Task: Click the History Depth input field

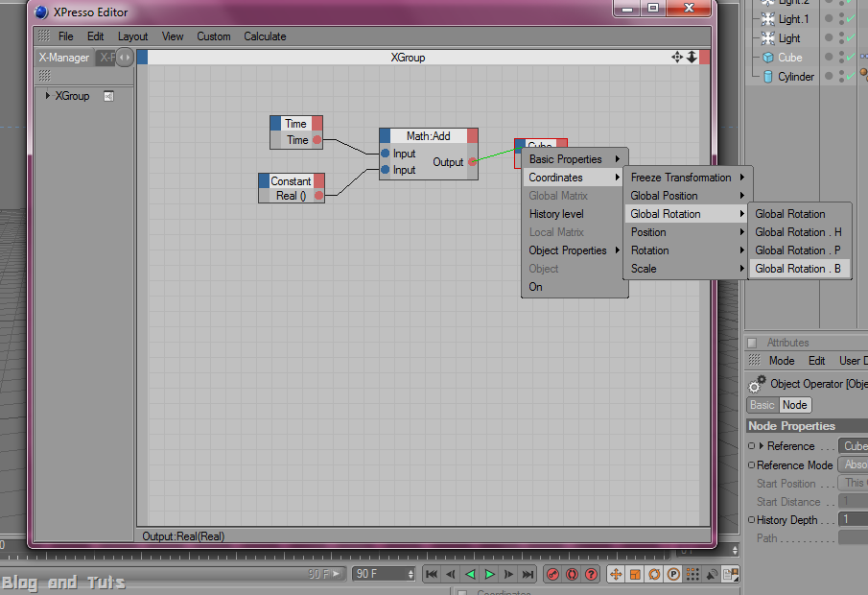Action: (x=853, y=519)
